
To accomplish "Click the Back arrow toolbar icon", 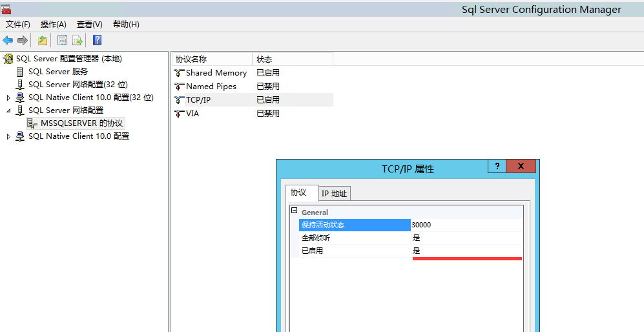I will pyautogui.click(x=8, y=41).
